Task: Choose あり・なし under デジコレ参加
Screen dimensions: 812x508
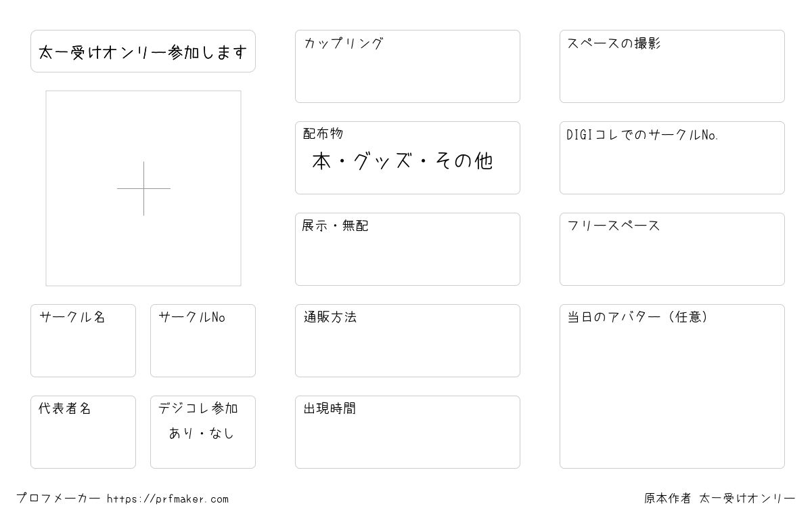Action: (x=202, y=433)
